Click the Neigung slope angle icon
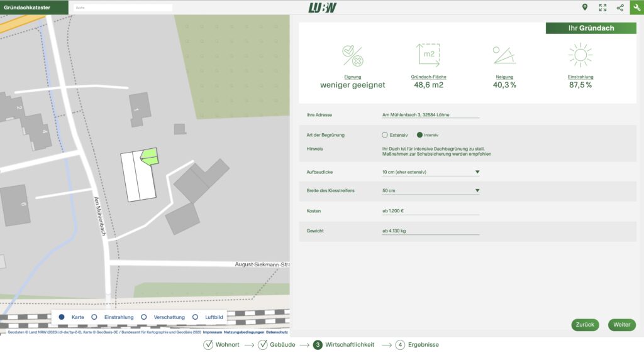 click(x=504, y=55)
